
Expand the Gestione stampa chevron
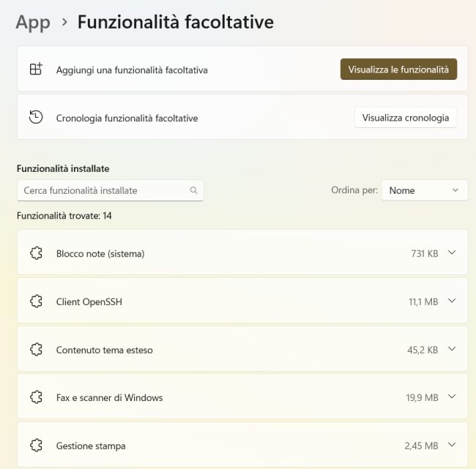pyautogui.click(x=452, y=445)
